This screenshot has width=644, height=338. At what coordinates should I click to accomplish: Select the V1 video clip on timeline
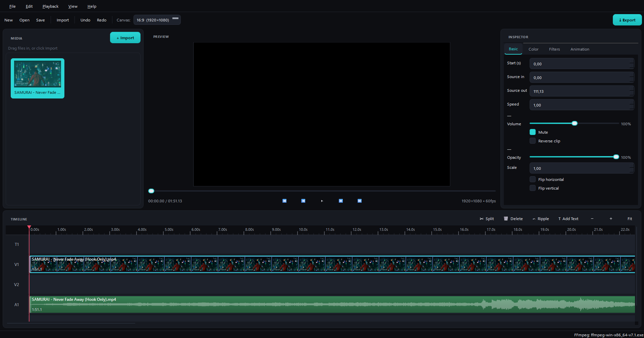coord(332,264)
